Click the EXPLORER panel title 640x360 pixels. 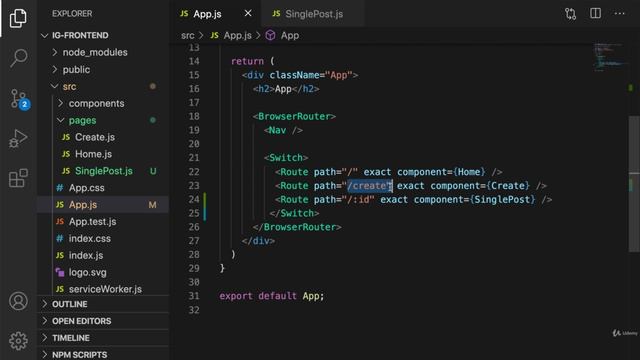tap(72, 13)
